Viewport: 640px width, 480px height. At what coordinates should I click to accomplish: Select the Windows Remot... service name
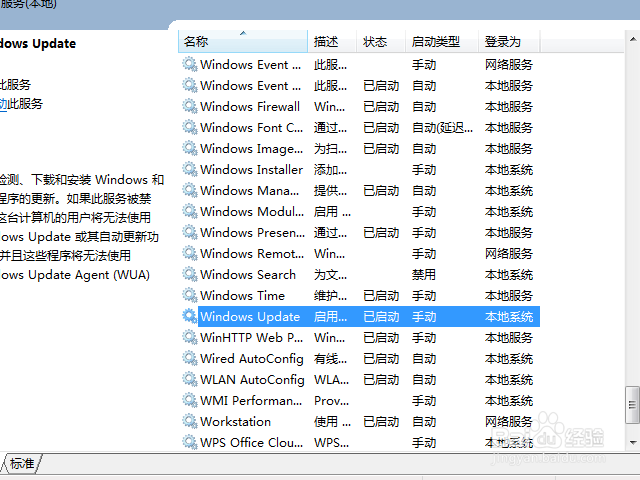click(252, 254)
